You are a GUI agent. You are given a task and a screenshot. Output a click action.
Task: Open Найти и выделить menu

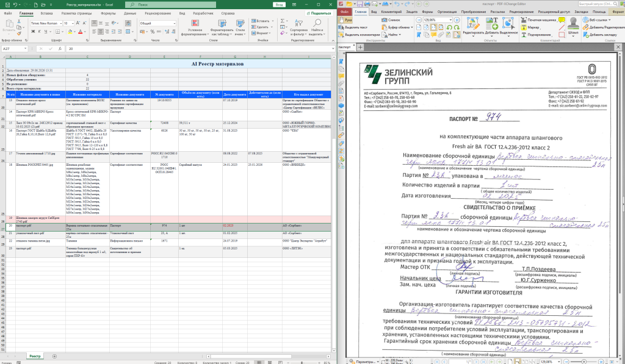(x=317, y=27)
